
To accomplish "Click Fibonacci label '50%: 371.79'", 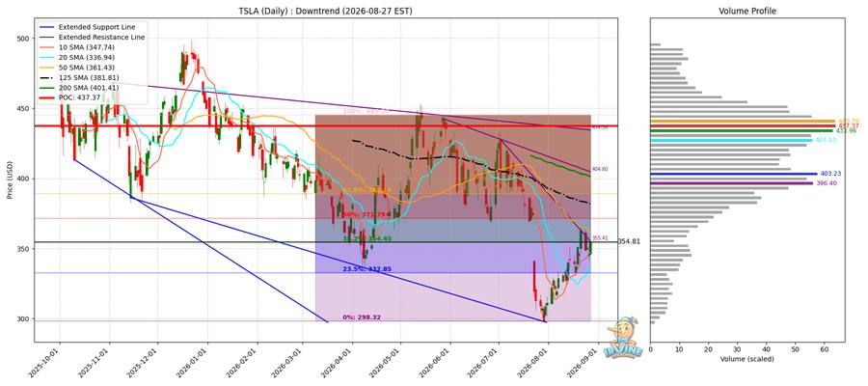I will 365,214.
